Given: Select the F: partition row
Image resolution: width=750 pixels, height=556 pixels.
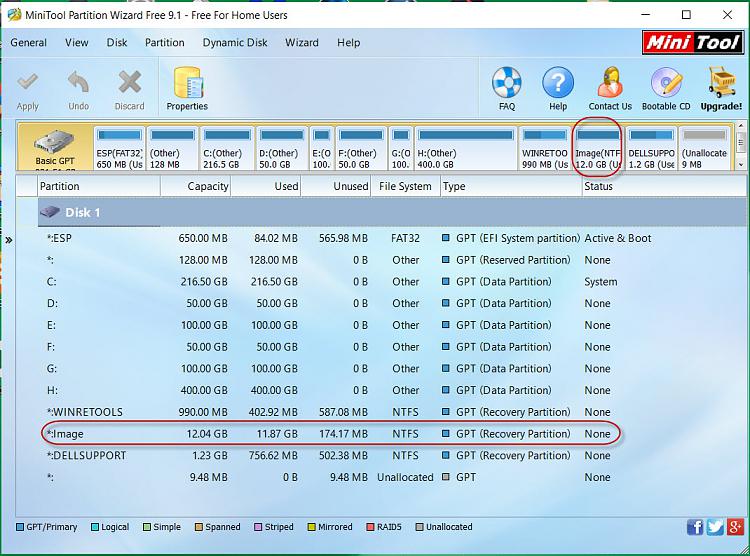Looking at the screenshot, I should point(391,347).
